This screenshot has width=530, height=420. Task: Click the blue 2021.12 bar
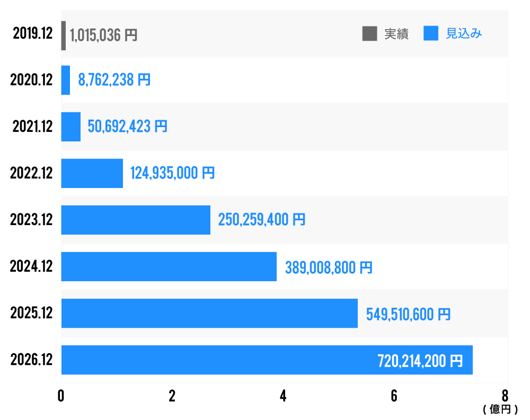[x=71, y=127]
